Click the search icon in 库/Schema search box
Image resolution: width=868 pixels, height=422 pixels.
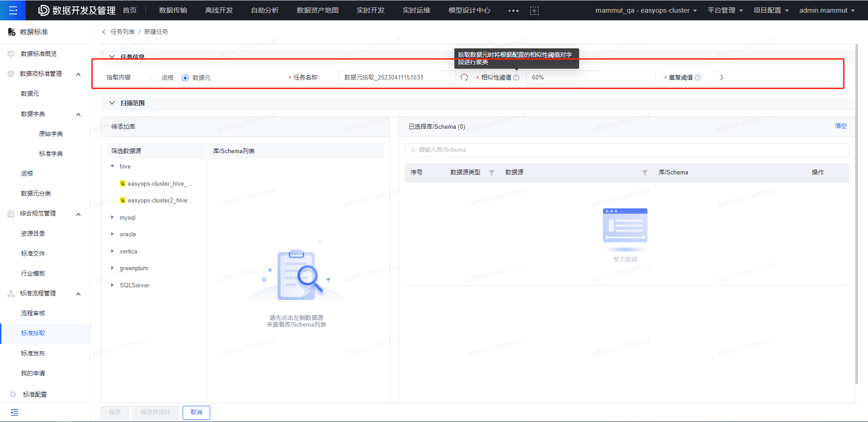point(413,150)
